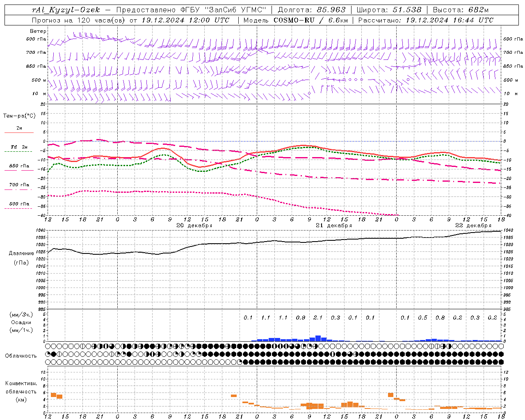
Task: Click the tallest blue precipitation bar
Action: pyautogui.click(x=318, y=338)
